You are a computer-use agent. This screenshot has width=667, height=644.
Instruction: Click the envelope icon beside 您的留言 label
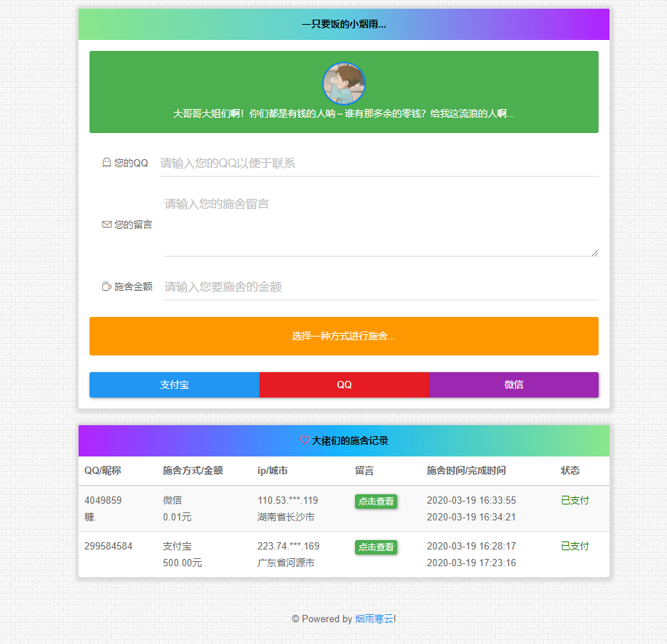(106, 224)
